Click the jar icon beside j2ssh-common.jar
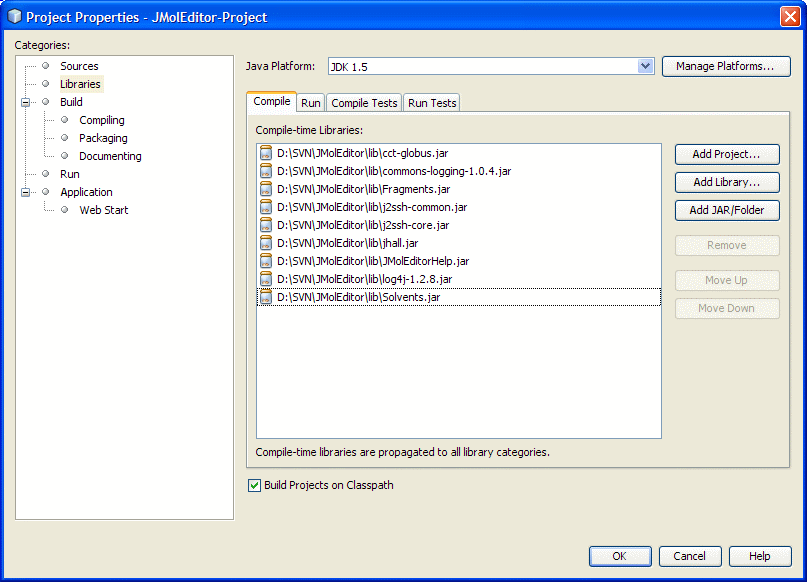807x582 pixels. tap(266, 207)
